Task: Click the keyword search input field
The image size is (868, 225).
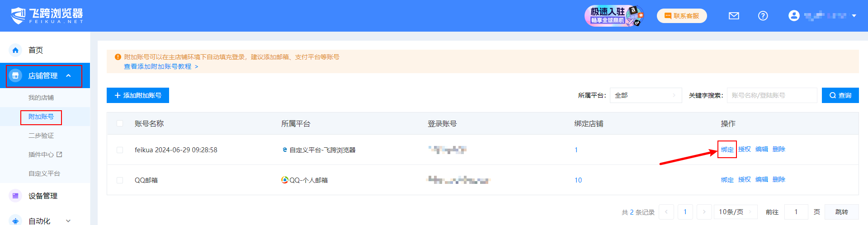Action: (771, 95)
